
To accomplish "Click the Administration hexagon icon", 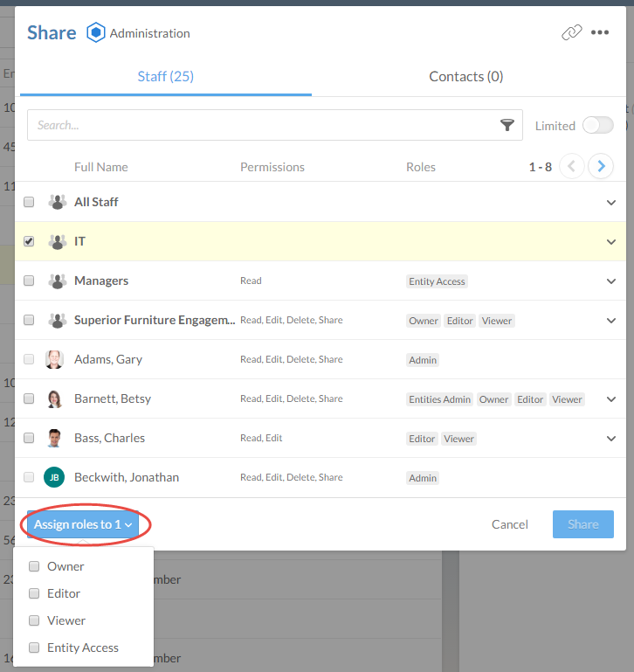I will click(x=95, y=33).
